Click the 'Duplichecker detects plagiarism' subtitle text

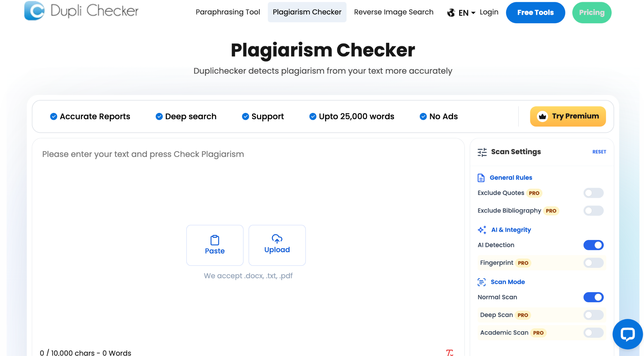point(323,71)
